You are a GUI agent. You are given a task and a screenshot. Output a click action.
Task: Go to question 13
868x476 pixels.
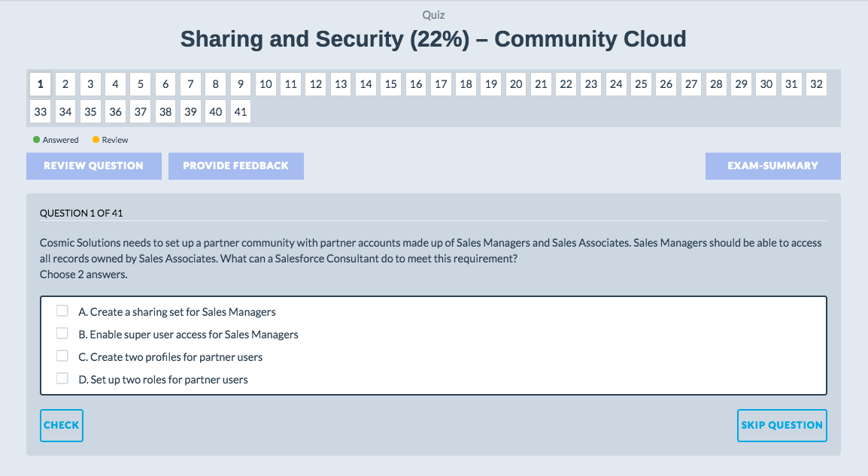coord(341,84)
